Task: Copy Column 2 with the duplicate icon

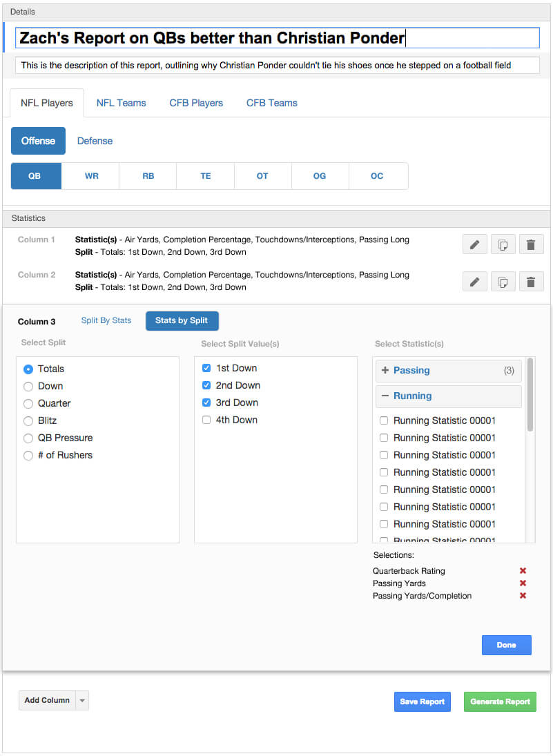Action: point(503,282)
